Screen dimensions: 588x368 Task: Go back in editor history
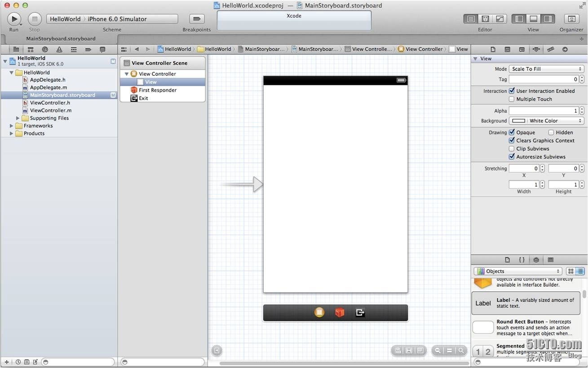pyautogui.click(x=137, y=49)
